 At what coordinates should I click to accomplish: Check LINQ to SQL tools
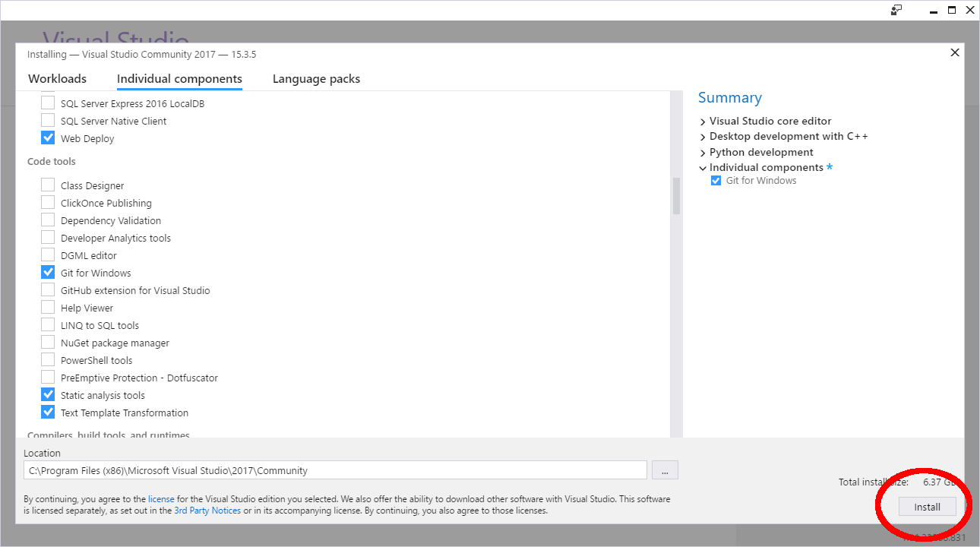click(48, 325)
